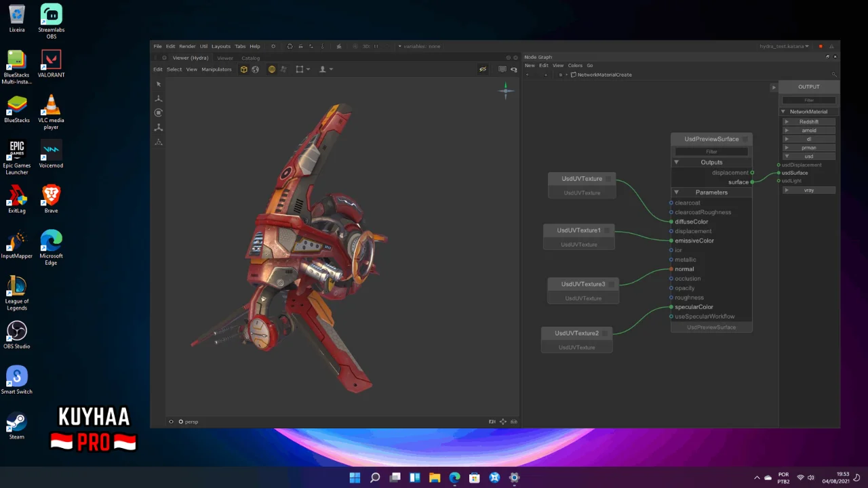Open the Brave browser desktop icon
Viewport: 868px width, 488px height.
click(52, 199)
